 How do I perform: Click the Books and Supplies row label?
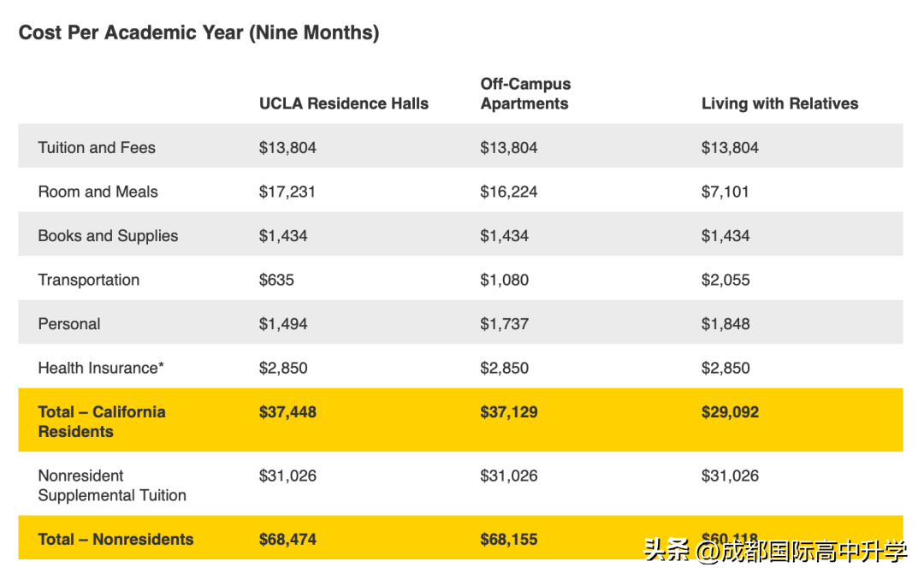tap(108, 236)
